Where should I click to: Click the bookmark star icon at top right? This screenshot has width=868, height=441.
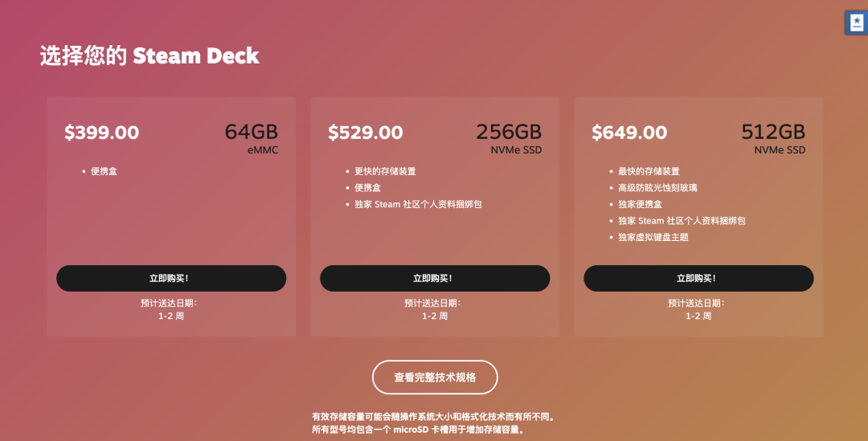[x=857, y=22]
